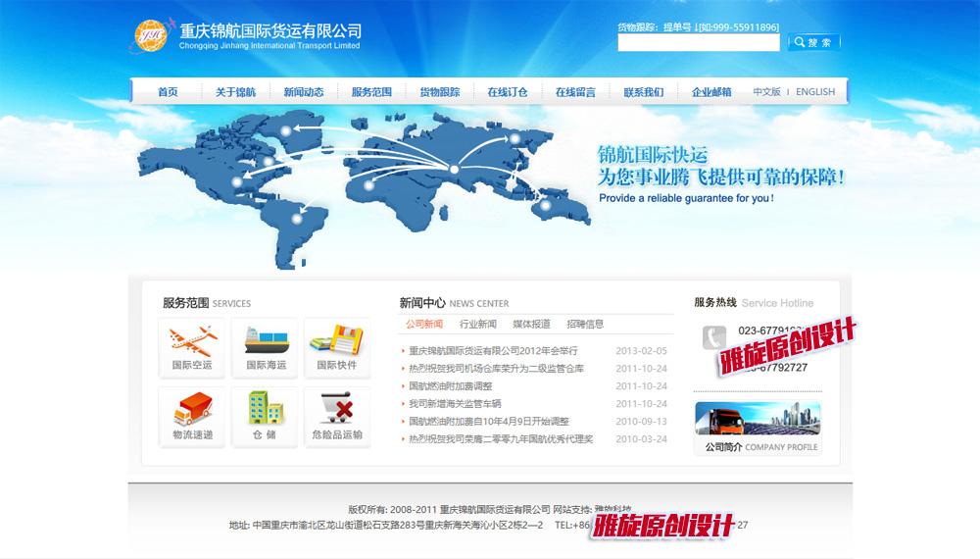The image size is (980, 559).
Task: Open the 首页 navigation menu item
Action: coord(168,92)
